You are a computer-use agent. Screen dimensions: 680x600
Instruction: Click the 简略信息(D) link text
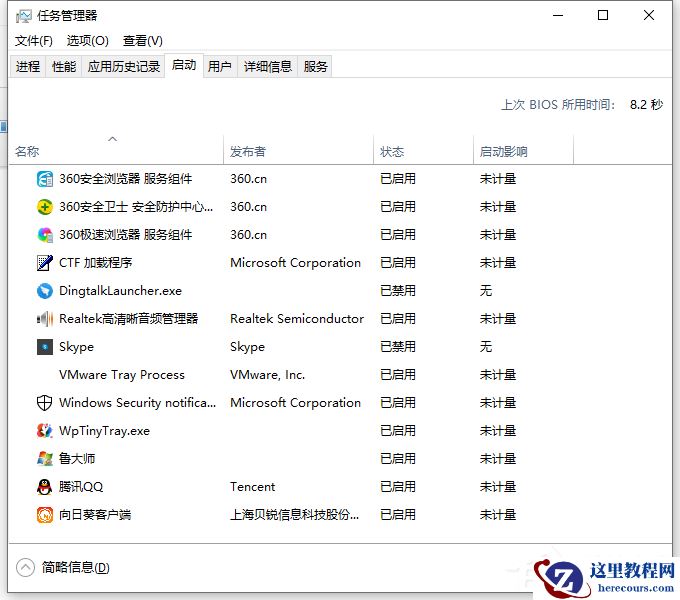tap(76, 567)
